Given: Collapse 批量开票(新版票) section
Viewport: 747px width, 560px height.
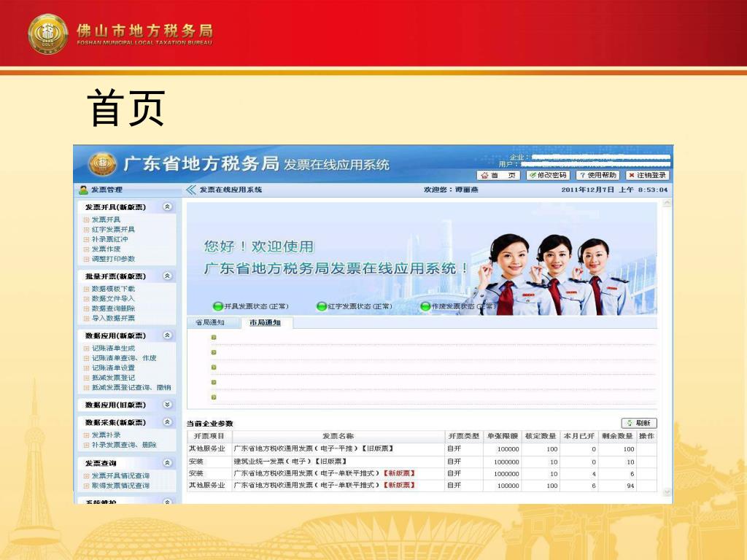Looking at the screenshot, I should [x=167, y=276].
